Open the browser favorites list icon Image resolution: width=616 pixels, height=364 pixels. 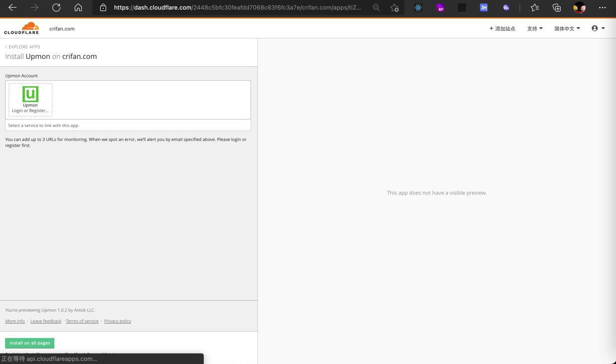pyautogui.click(x=535, y=7)
